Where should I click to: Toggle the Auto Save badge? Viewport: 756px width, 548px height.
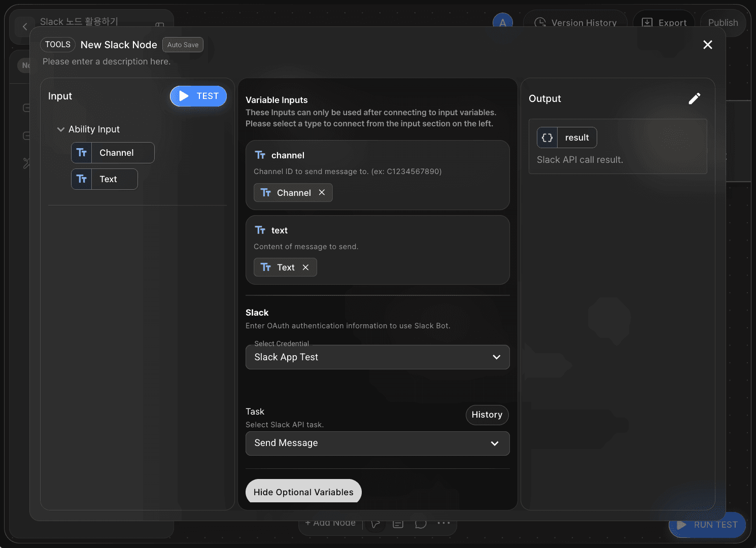point(183,45)
